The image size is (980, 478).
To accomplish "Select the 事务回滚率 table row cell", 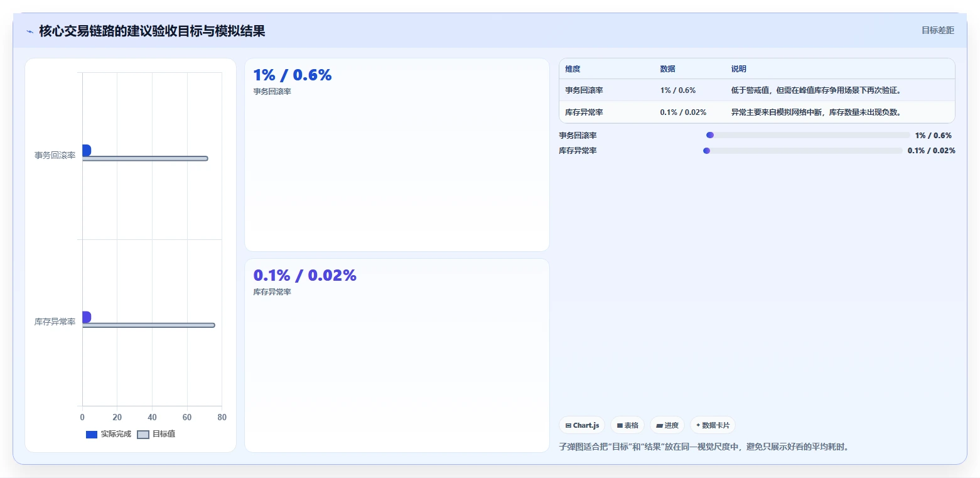I will click(584, 90).
